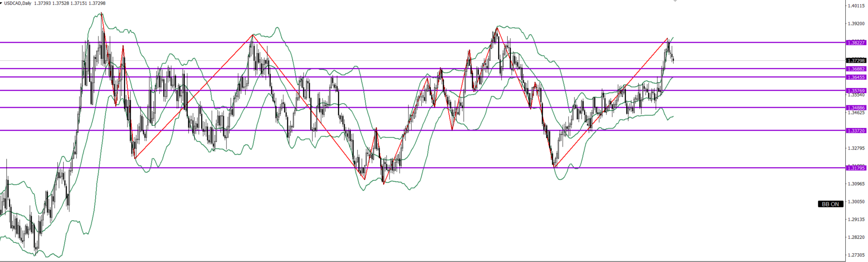Select the 1.31795 purple price label
The width and height of the screenshot is (868, 262).
pos(856,168)
